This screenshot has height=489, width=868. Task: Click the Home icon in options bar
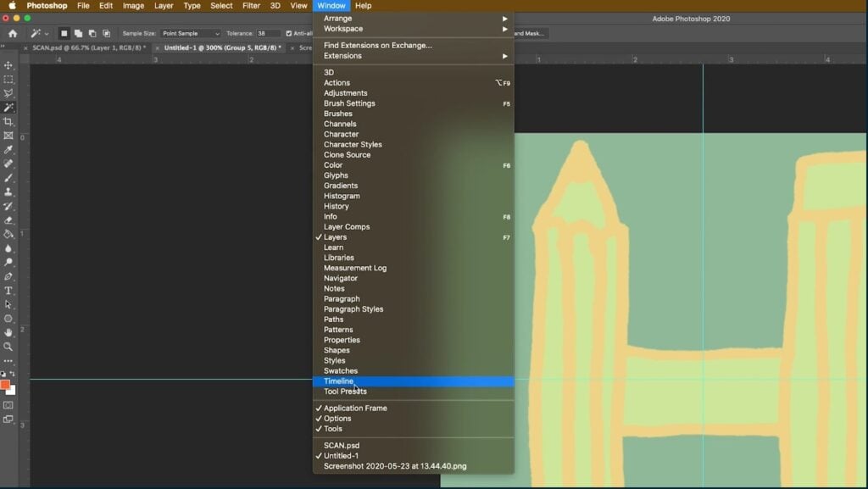click(12, 34)
